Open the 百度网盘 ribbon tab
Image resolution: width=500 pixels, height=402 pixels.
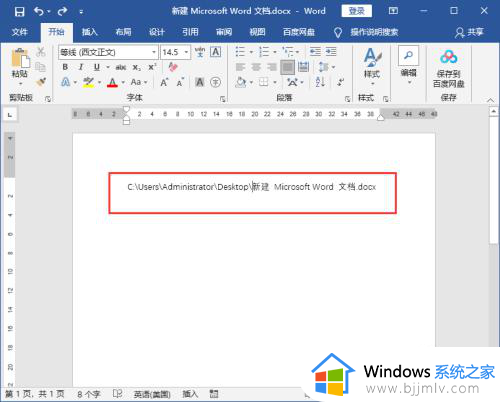point(299,32)
